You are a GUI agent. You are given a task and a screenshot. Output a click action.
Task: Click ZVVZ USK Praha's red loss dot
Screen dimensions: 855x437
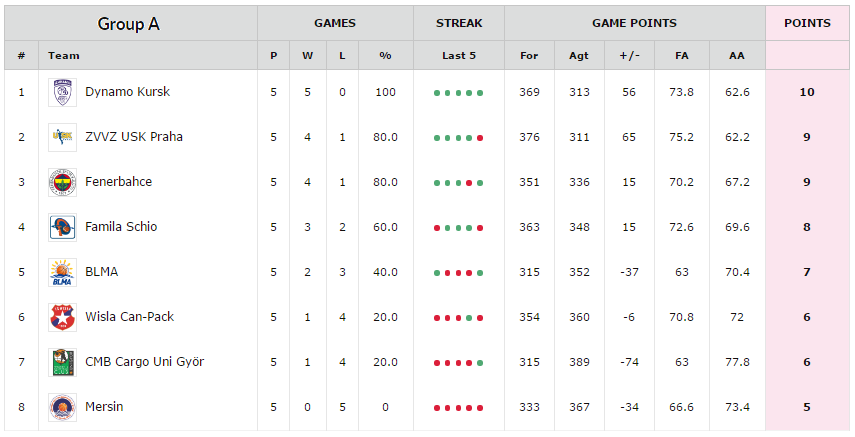(x=480, y=138)
